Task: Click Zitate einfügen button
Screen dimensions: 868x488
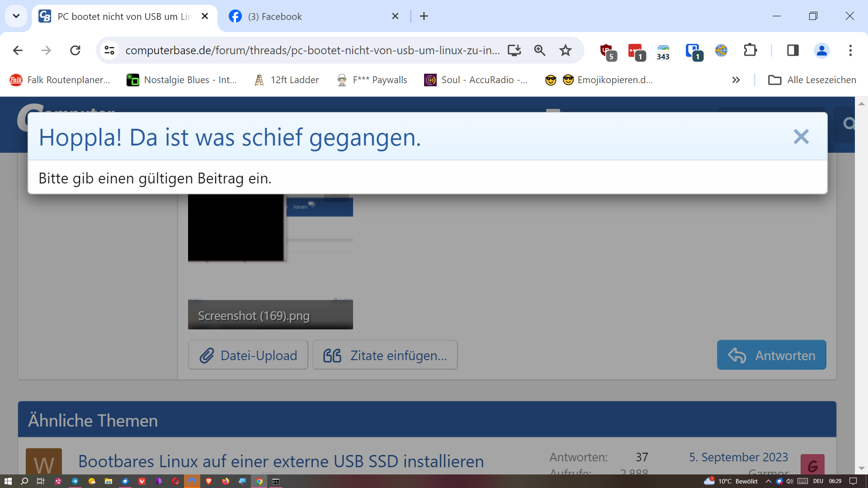Action: (385, 355)
